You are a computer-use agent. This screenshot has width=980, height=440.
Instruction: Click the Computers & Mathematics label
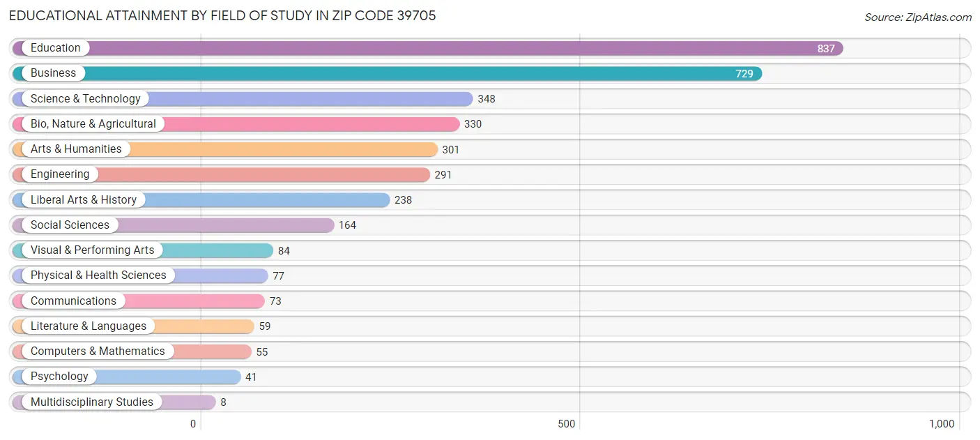click(98, 351)
